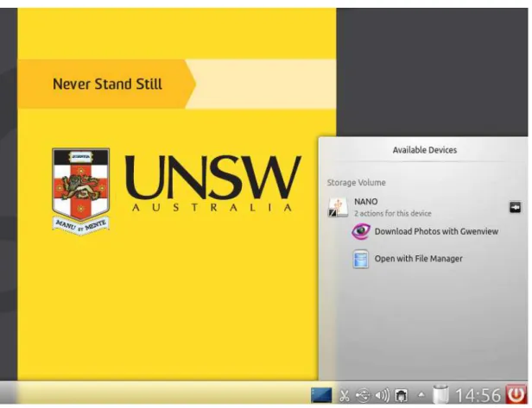
Task: Expand hidden system tray icons arrow
Action: (421, 394)
